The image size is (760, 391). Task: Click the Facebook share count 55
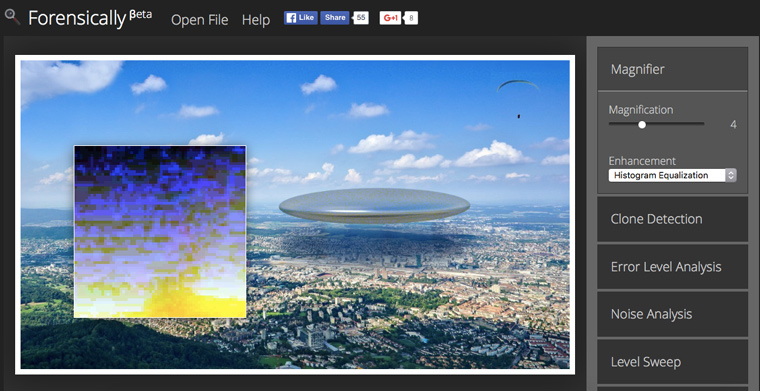[361, 18]
